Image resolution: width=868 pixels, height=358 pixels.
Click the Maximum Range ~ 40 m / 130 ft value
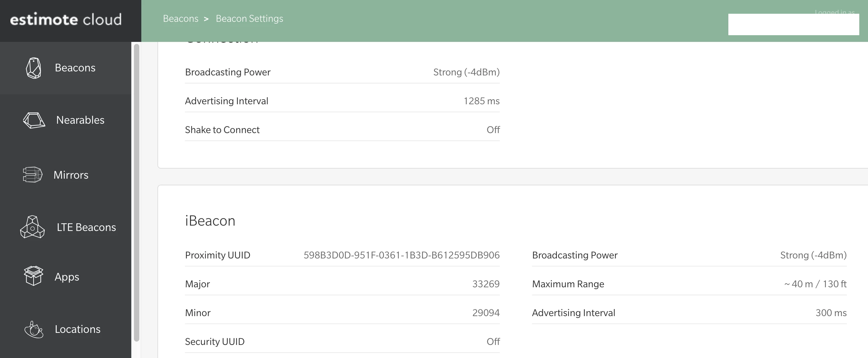click(x=815, y=284)
